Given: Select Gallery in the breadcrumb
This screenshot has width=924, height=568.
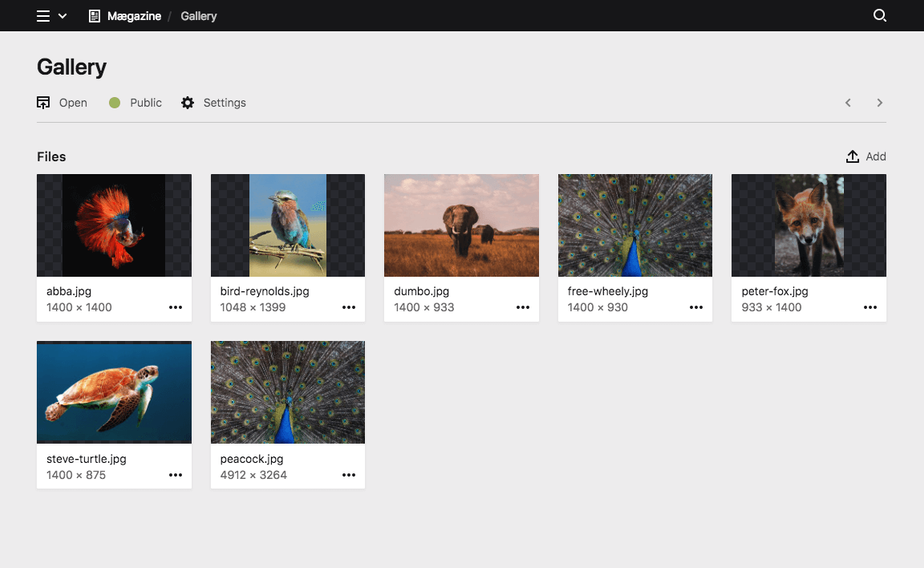Looking at the screenshot, I should click(x=199, y=16).
